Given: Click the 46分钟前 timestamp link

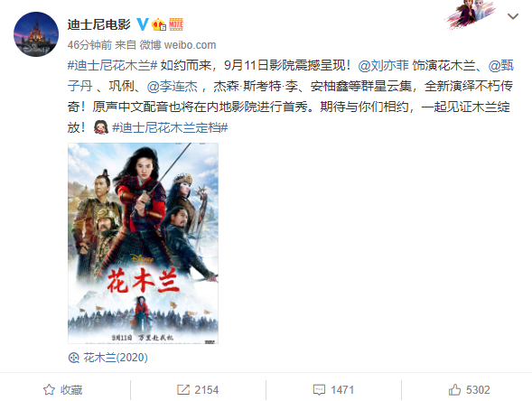Looking at the screenshot, I should tap(89, 45).
